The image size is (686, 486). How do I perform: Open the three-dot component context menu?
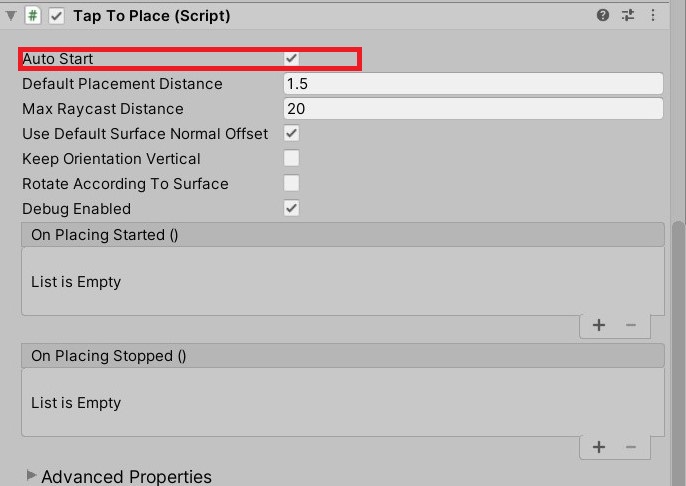pos(653,15)
